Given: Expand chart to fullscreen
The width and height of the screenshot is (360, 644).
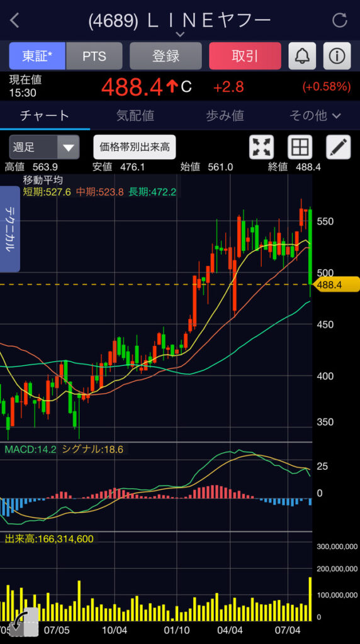Looking at the screenshot, I should tap(261, 147).
